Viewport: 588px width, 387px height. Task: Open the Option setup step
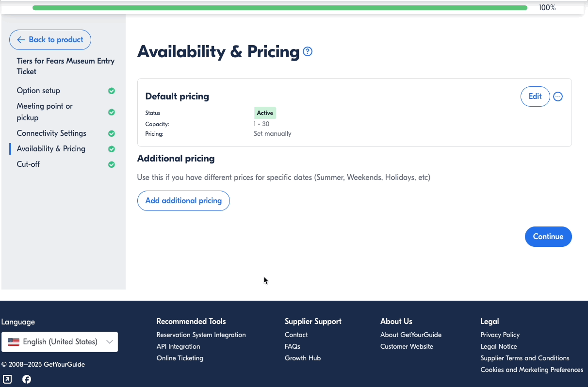38,91
